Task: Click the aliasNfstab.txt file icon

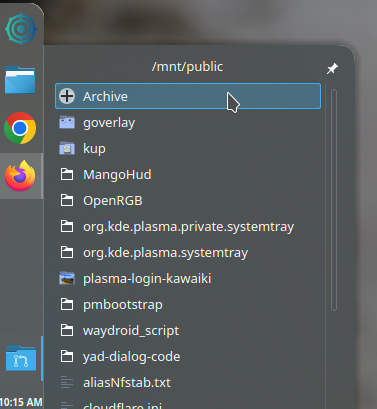Action: coord(67,382)
